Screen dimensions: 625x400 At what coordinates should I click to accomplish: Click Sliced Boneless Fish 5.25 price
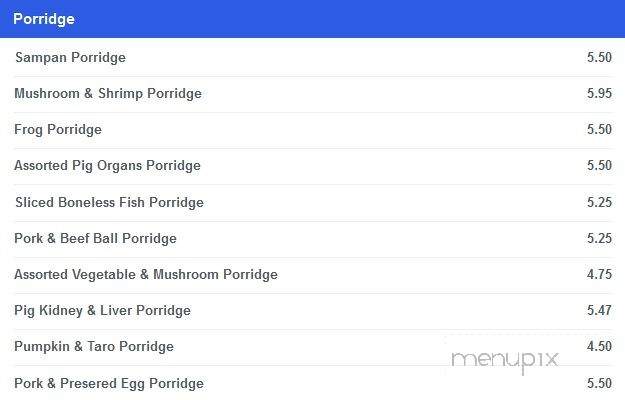point(599,202)
